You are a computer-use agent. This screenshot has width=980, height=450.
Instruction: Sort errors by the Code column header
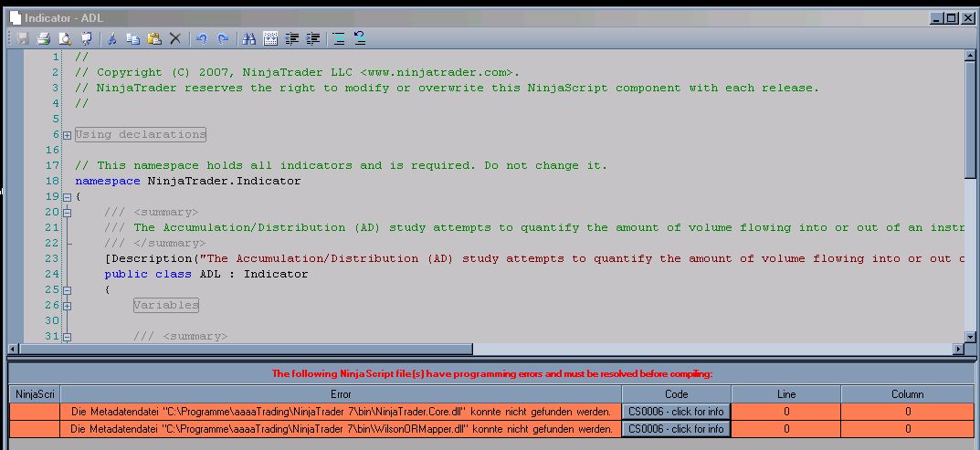click(676, 394)
